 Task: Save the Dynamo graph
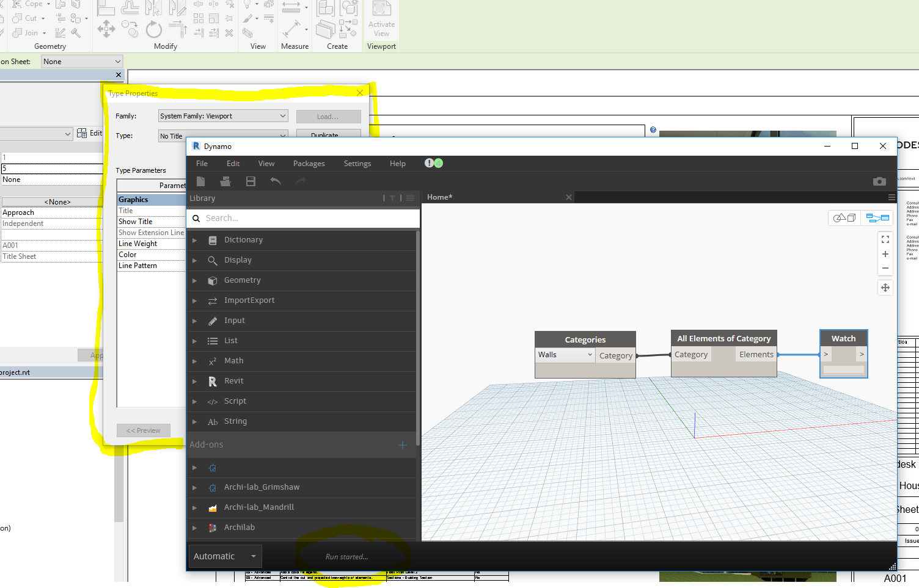pyautogui.click(x=251, y=181)
